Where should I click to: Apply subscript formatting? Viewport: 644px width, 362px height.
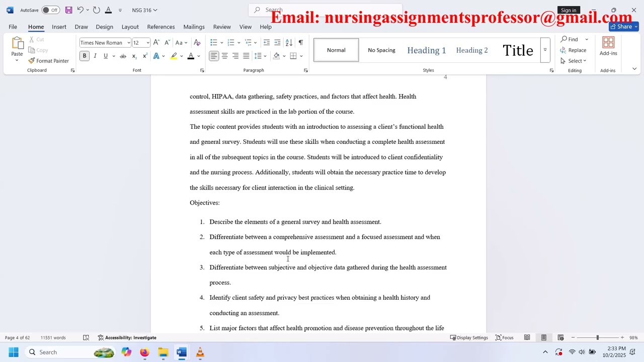point(134,56)
